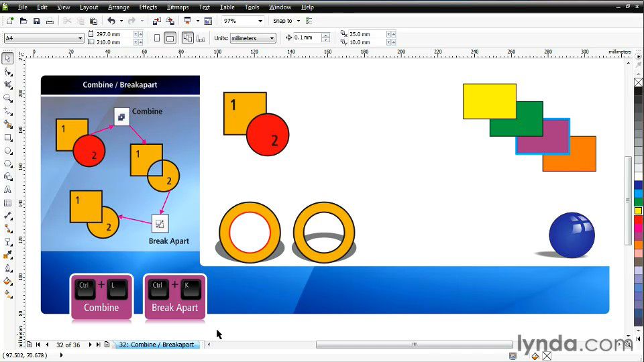The height and width of the screenshot is (362, 644).
Task: Switch page to Portrait orientation
Action: pyautogui.click(x=157, y=38)
